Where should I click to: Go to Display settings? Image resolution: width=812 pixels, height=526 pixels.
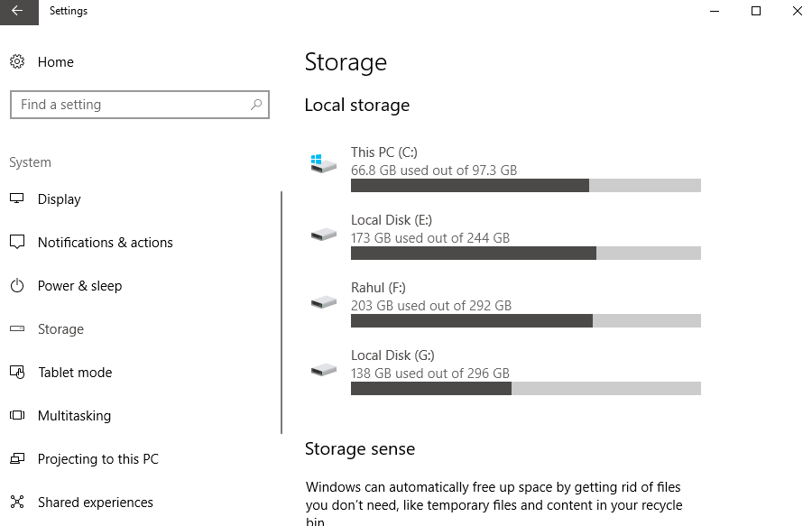coord(60,199)
